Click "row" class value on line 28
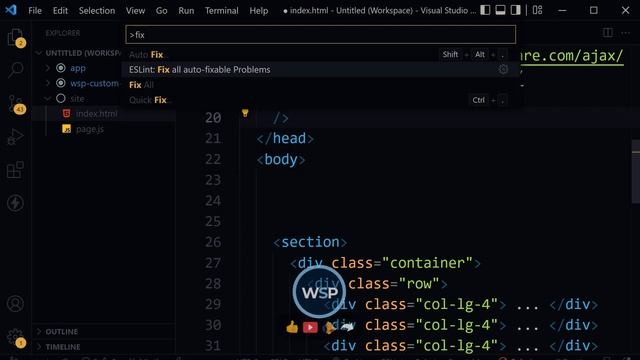 click(x=419, y=283)
